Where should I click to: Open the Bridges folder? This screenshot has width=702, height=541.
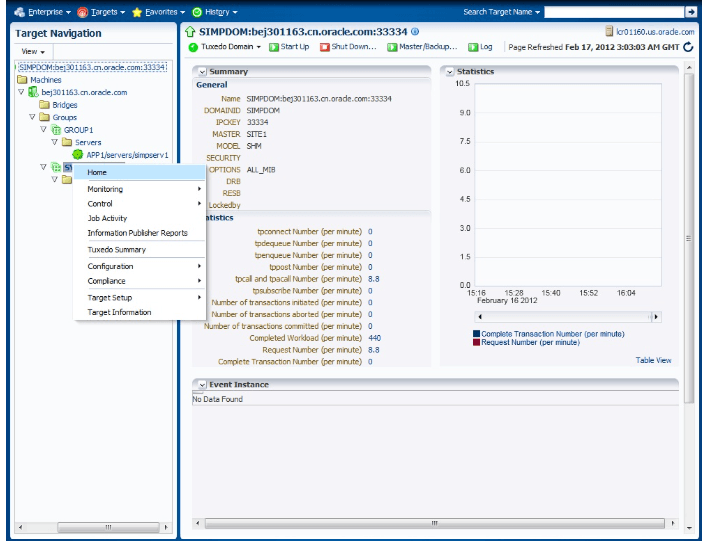65,105
